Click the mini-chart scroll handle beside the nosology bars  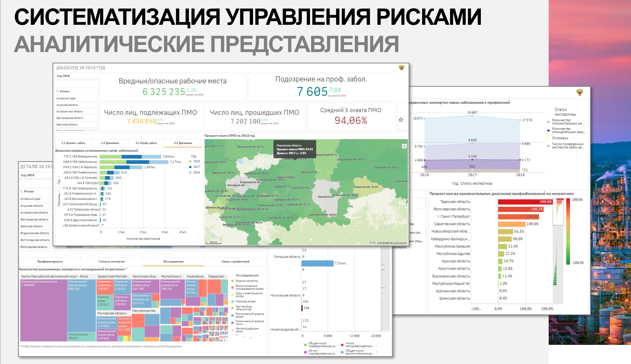(x=558, y=212)
